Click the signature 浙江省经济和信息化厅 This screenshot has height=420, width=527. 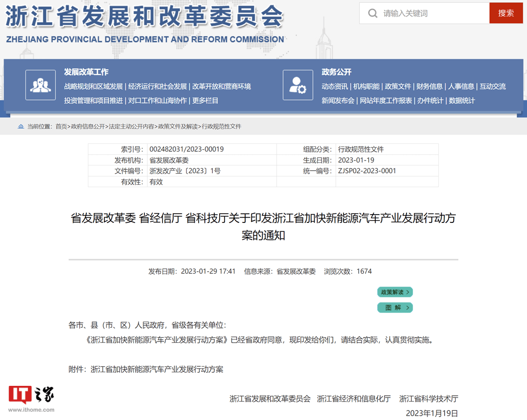[x=354, y=399]
